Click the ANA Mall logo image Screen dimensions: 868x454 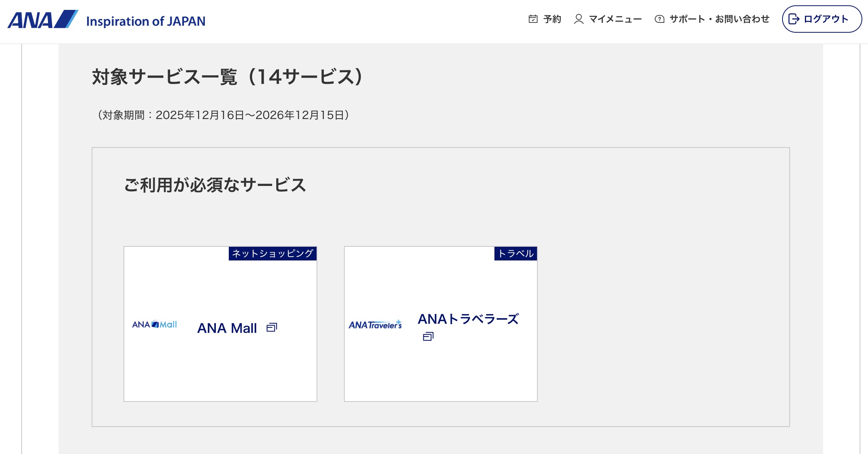(154, 324)
